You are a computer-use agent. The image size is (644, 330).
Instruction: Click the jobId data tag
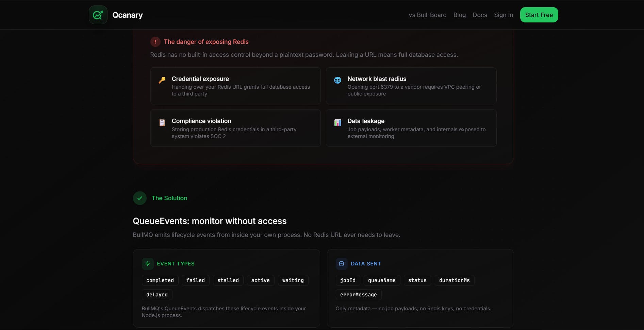tap(348, 280)
